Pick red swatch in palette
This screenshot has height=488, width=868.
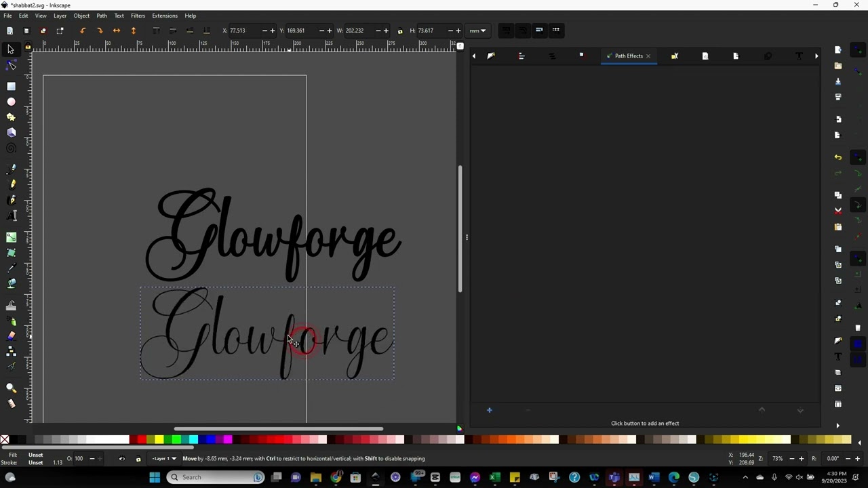tap(142, 441)
